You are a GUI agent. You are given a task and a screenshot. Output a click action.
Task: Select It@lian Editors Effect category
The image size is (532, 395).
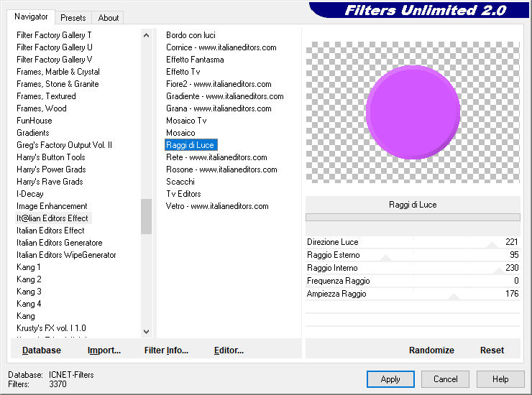coord(52,218)
